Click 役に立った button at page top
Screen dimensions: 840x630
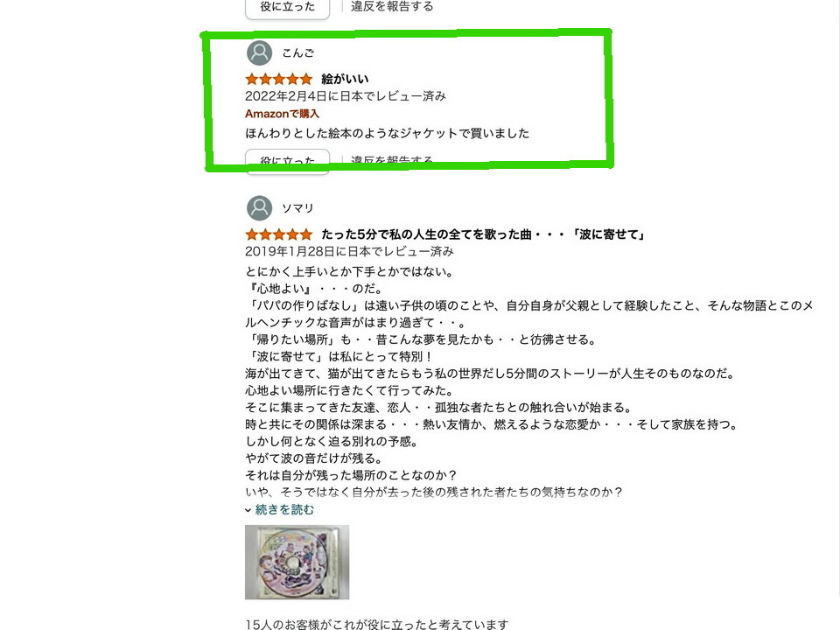(x=287, y=8)
